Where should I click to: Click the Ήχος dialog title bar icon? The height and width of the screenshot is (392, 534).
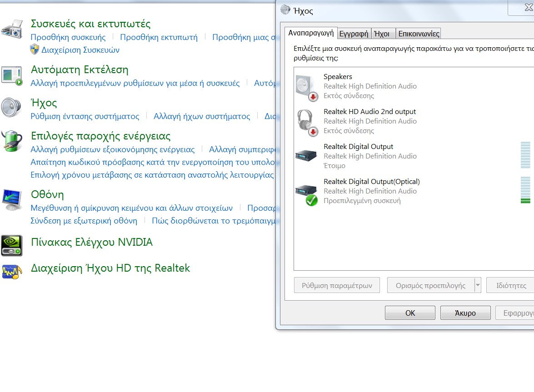285,10
